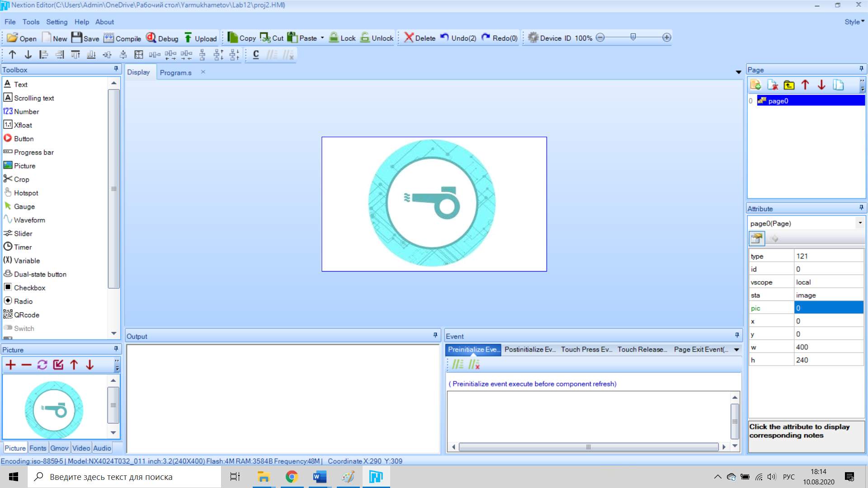Viewport: 868px width, 488px height.
Task: Select Touch Press Event tab
Action: pyautogui.click(x=586, y=349)
